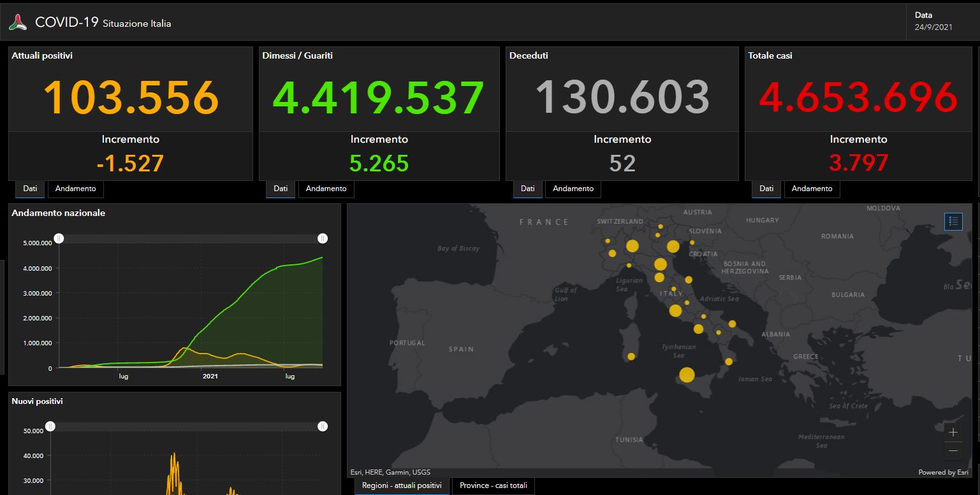Image resolution: width=980 pixels, height=495 pixels.
Task: Click the Andamento nazionale chart title
Action: (58, 213)
